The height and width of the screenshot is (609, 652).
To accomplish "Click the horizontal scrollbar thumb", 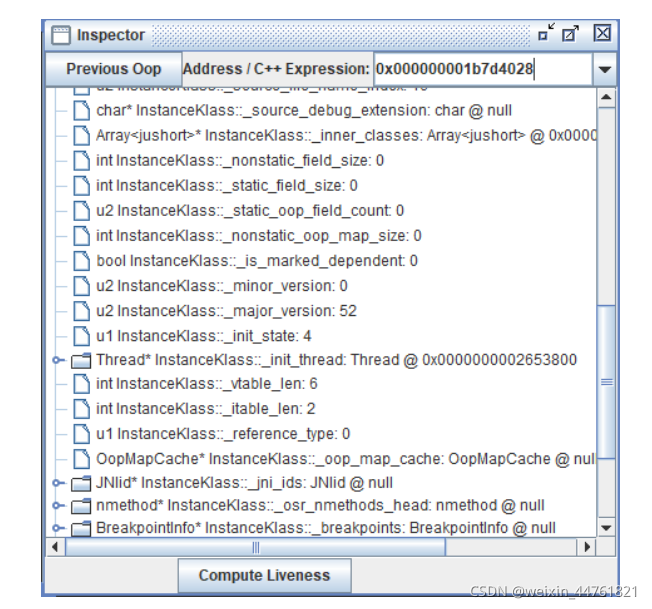I will (255, 547).
